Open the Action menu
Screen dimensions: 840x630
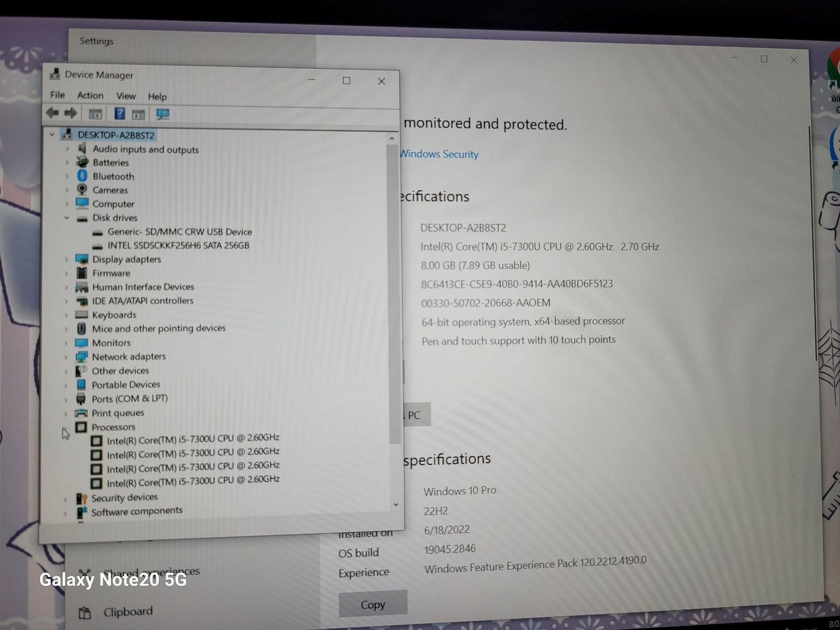coord(90,96)
